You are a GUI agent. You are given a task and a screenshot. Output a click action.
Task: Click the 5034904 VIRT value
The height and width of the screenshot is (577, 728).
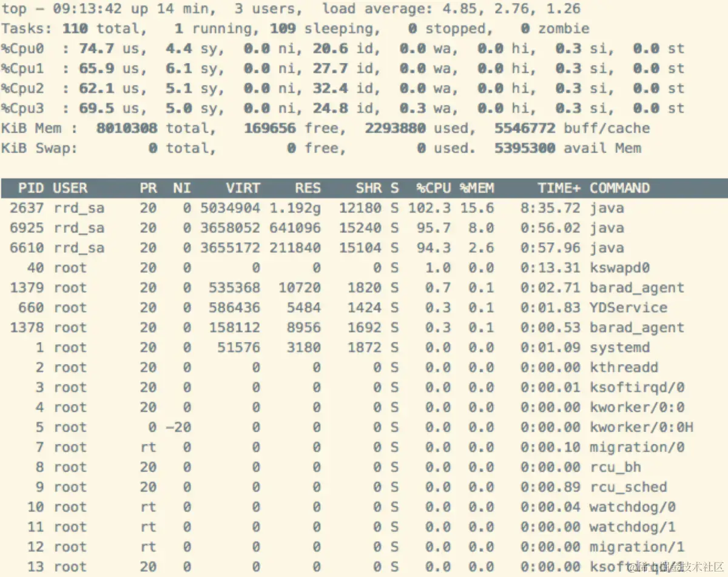click(x=230, y=208)
